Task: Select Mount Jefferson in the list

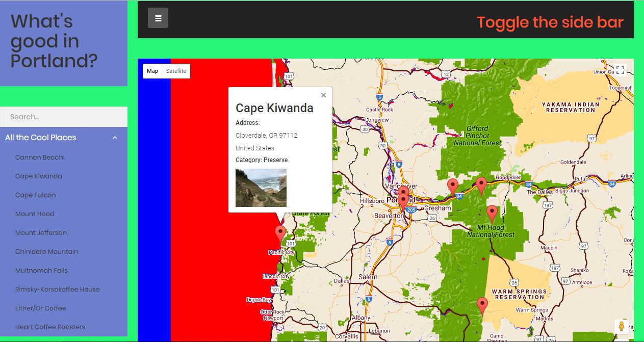Action: click(41, 233)
